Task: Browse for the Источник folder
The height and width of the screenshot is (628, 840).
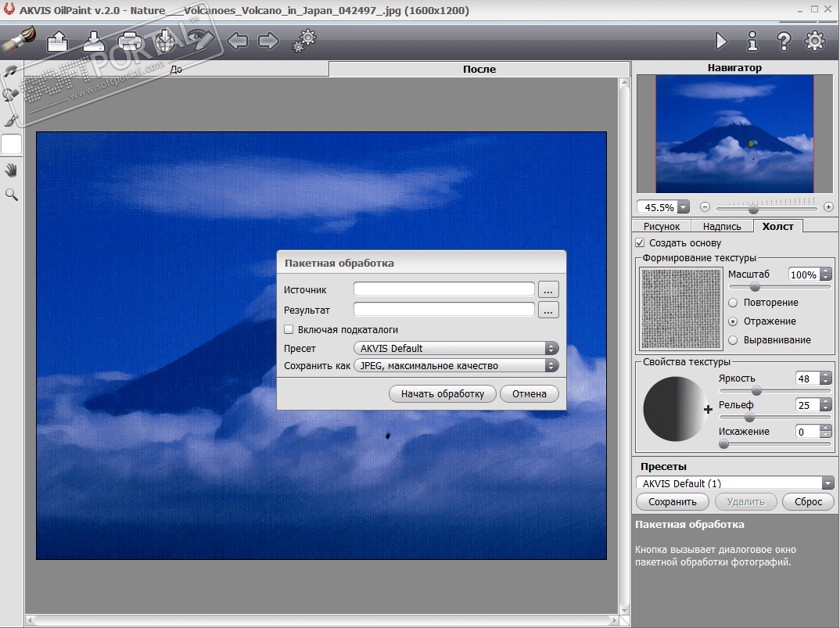Action: pos(548,290)
